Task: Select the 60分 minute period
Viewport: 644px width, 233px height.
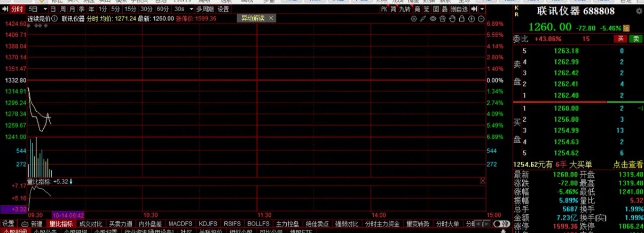Action: [163, 9]
